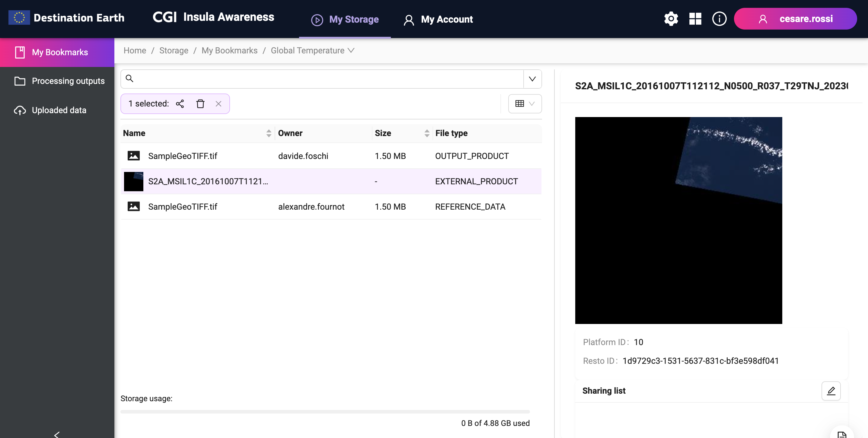Click the '0 B of 4.88 GB used' text
This screenshot has width=868, height=438.
(x=495, y=423)
